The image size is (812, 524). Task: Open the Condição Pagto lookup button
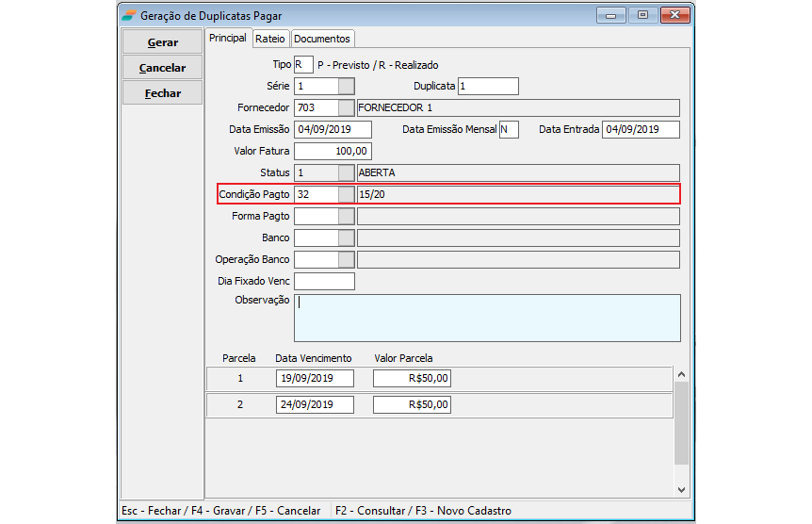point(347,194)
